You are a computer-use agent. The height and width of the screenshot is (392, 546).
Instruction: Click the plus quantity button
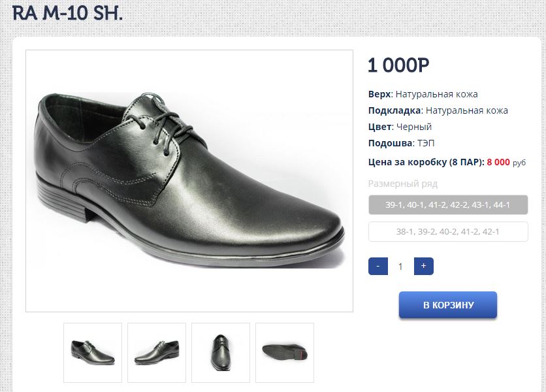[424, 267]
